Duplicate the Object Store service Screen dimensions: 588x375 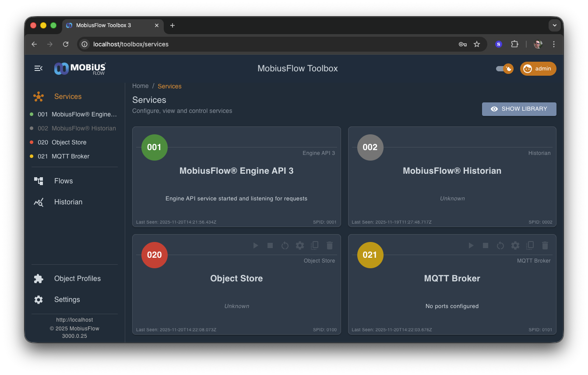(314, 245)
